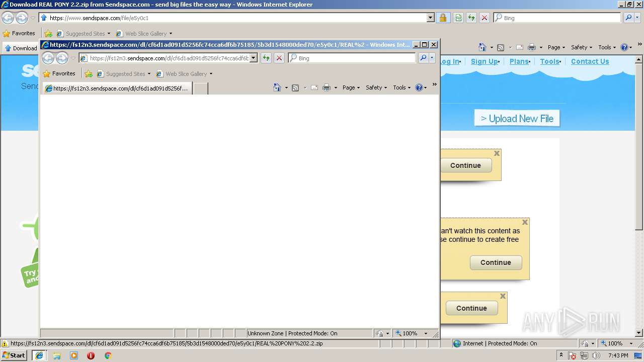644x362 pixels.
Task: Click Feeds icon in popup command bar
Action: tap(295, 87)
